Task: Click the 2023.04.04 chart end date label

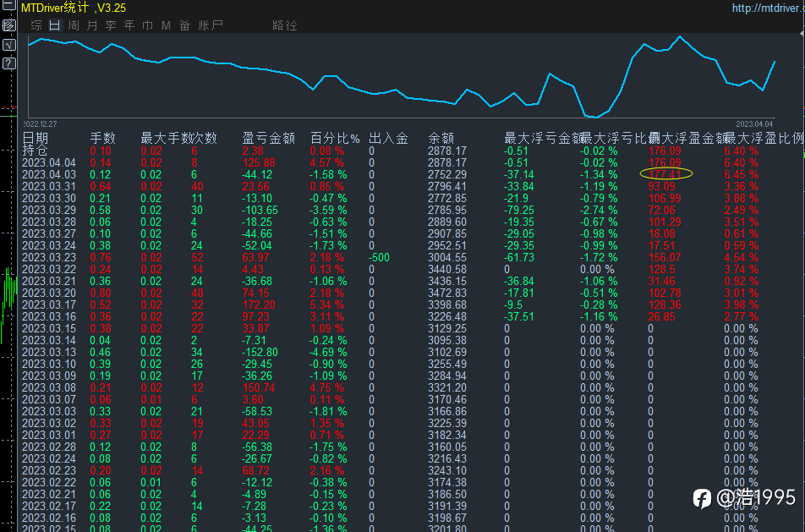Action: coord(754,123)
